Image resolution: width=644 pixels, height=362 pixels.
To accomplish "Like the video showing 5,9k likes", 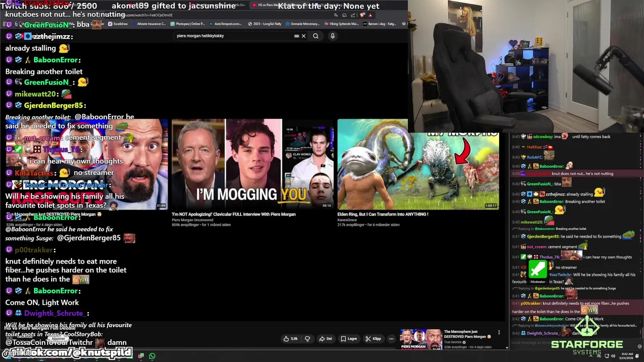I will coord(291,339).
